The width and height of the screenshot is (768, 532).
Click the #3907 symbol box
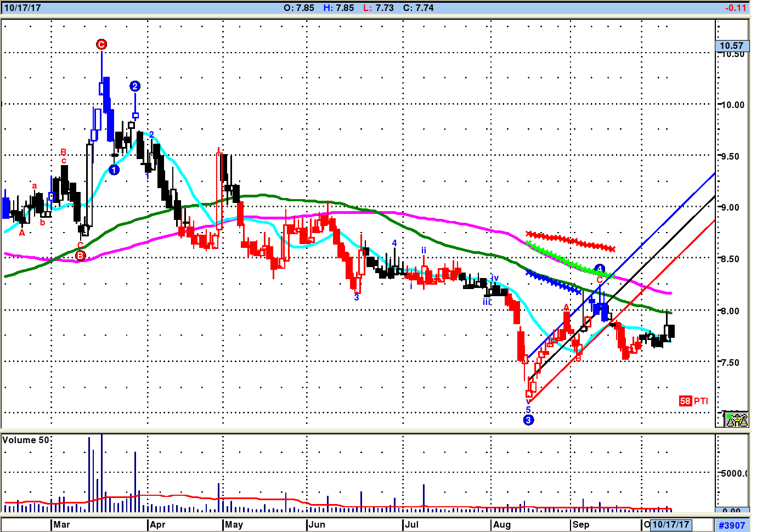pos(732,525)
